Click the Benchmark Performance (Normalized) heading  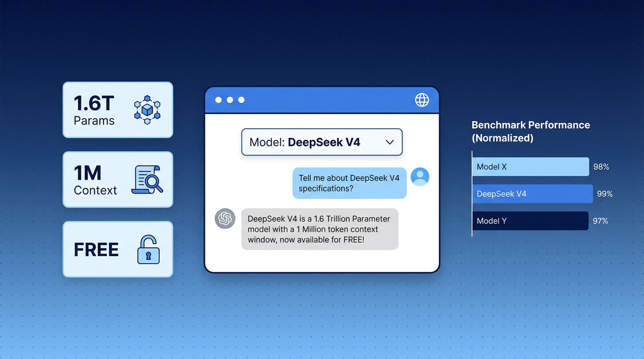(x=531, y=131)
